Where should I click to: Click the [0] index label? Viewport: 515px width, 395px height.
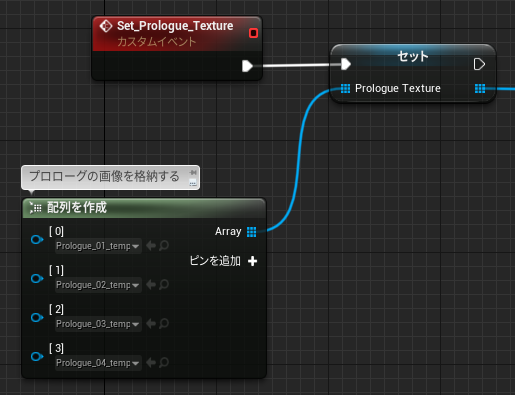56,231
